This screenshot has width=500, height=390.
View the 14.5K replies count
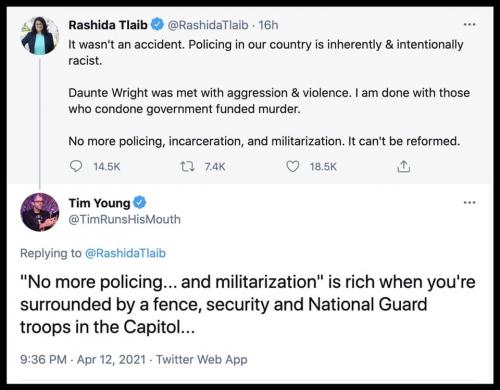point(107,167)
